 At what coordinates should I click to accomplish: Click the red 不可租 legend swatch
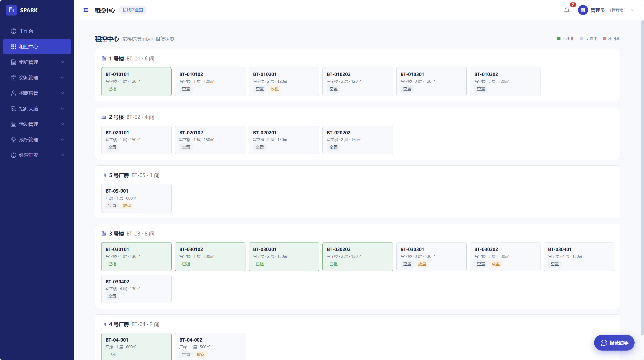pyautogui.click(x=604, y=38)
